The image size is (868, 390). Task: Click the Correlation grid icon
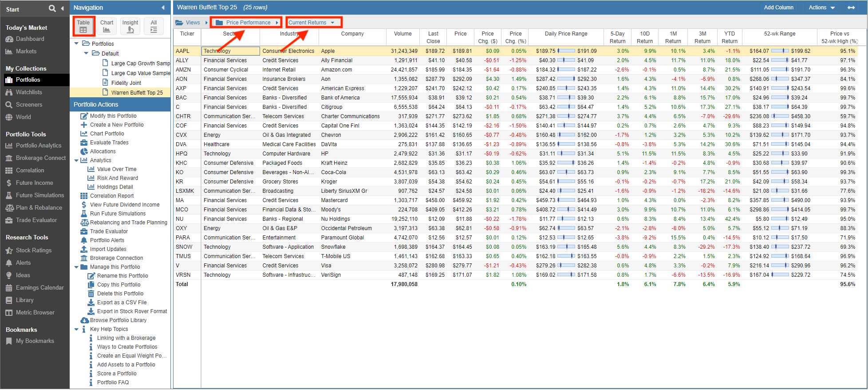(9, 171)
